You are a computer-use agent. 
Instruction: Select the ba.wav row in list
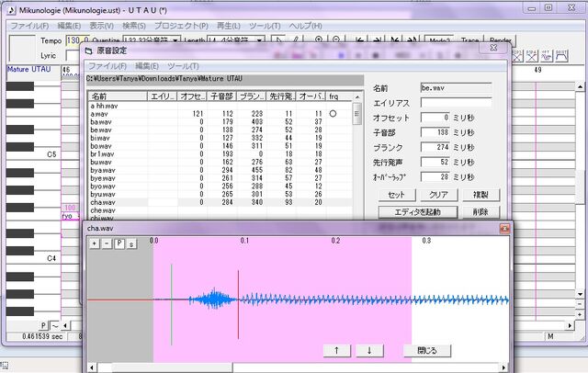tap(220, 122)
